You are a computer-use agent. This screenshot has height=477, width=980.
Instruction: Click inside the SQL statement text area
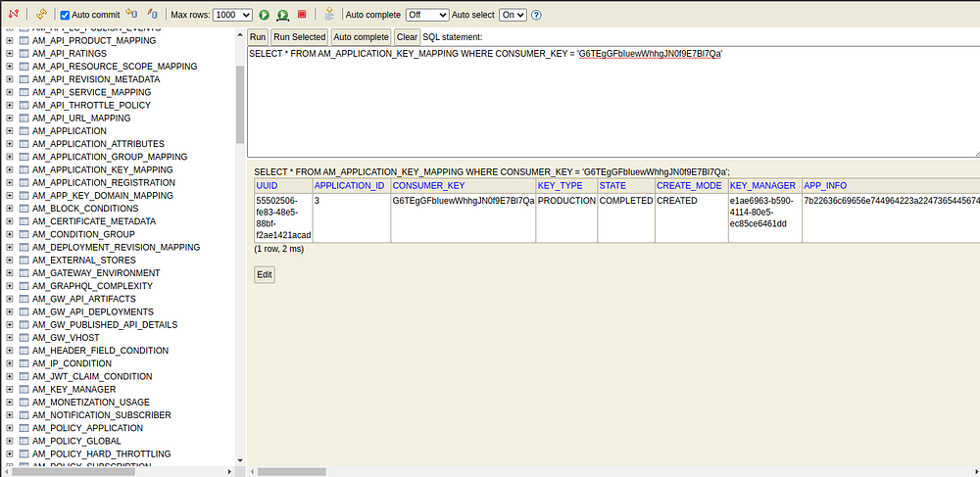coord(613,102)
